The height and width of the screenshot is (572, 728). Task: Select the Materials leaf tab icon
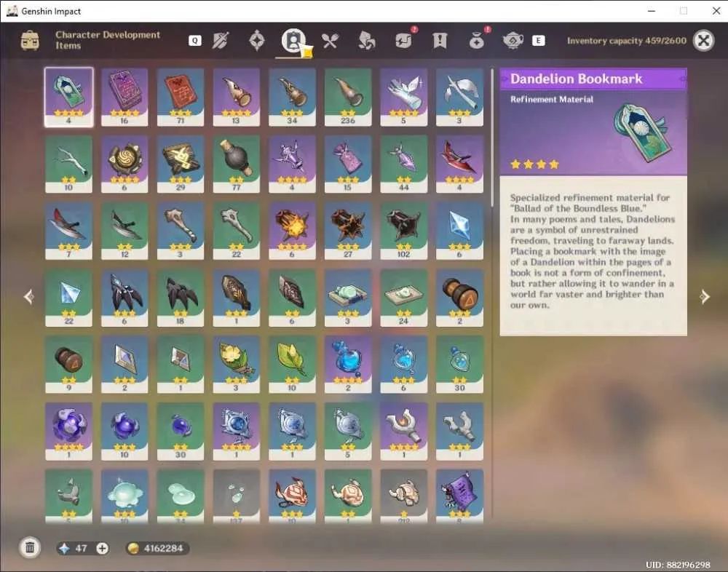click(367, 41)
